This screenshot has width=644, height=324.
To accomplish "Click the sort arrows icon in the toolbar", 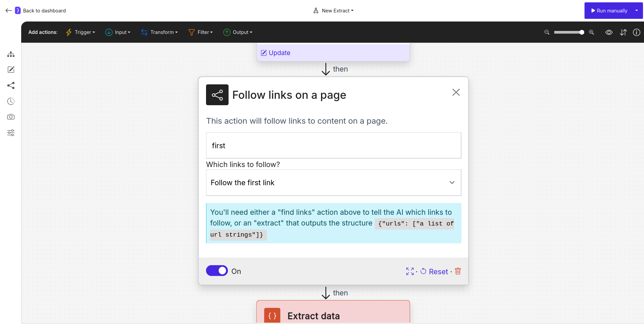I will click(623, 32).
